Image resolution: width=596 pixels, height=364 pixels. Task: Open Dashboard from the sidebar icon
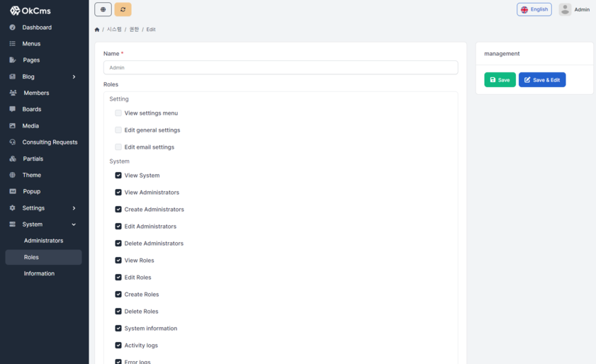[13, 28]
